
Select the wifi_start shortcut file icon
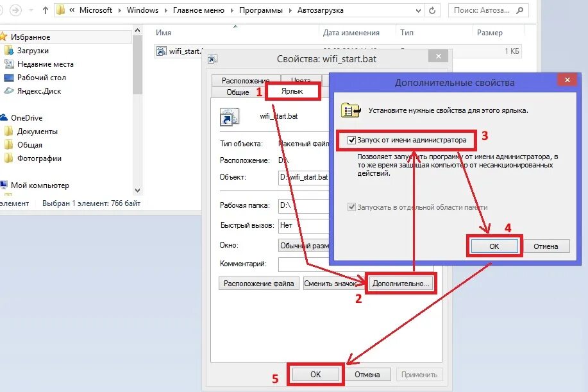[x=161, y=51]
